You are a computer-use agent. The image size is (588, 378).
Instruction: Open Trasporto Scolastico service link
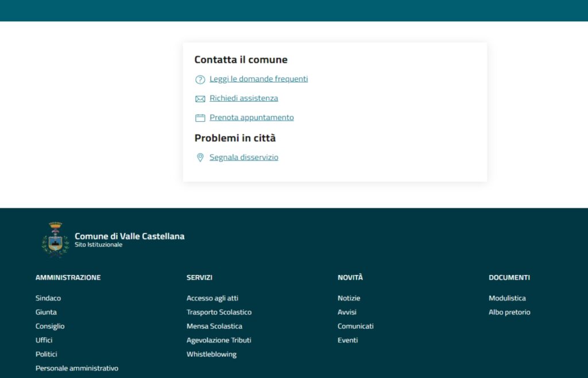coord(219,312)
